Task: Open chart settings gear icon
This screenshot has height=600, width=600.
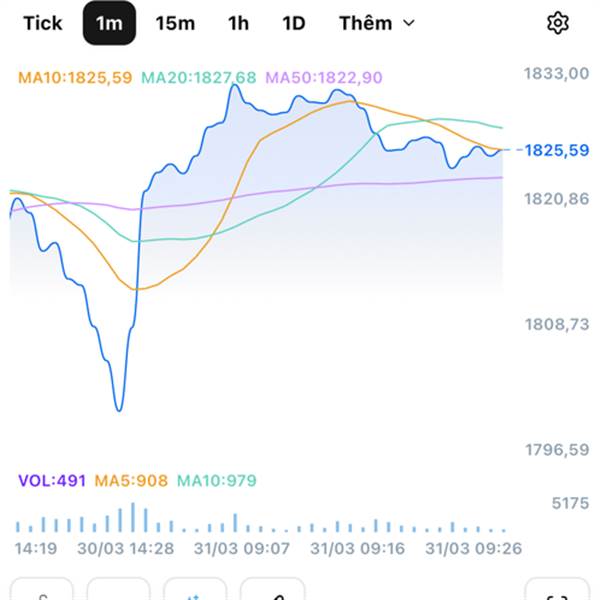Action: [557, 23]
